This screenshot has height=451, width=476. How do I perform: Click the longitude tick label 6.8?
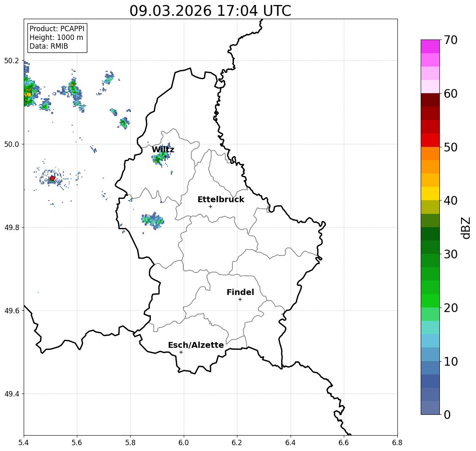coord(397,443)
